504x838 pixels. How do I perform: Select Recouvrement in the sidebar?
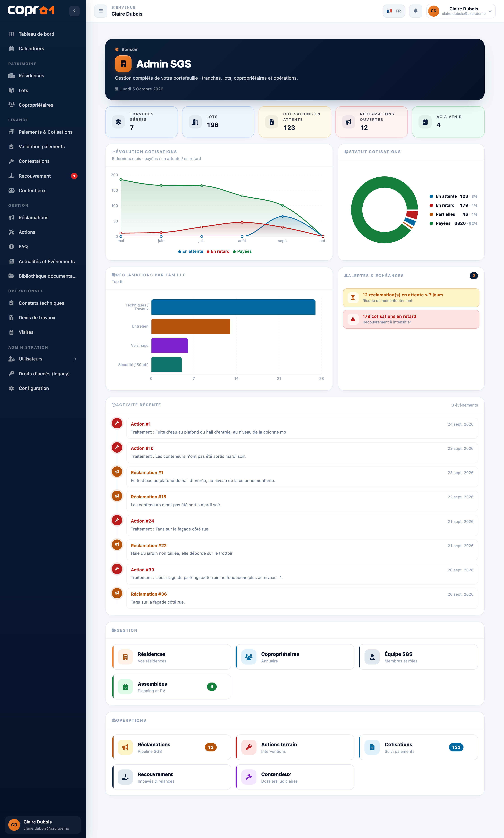pos(43,176)
